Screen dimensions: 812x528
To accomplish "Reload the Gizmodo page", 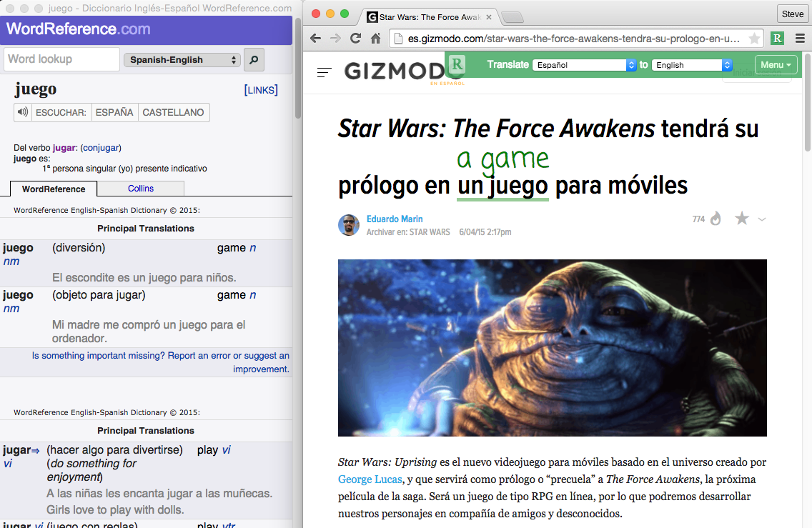I will pyautogui.click(x=355, y=39).
